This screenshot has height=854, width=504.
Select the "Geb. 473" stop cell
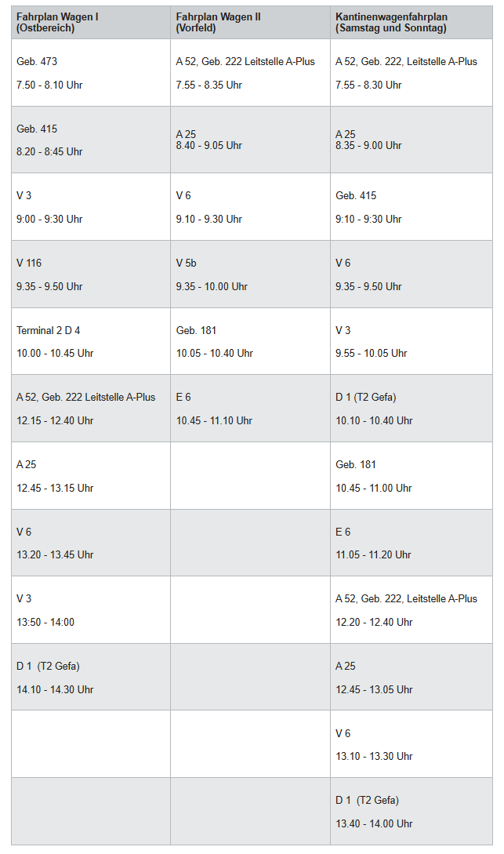click(x=91, y=73)
